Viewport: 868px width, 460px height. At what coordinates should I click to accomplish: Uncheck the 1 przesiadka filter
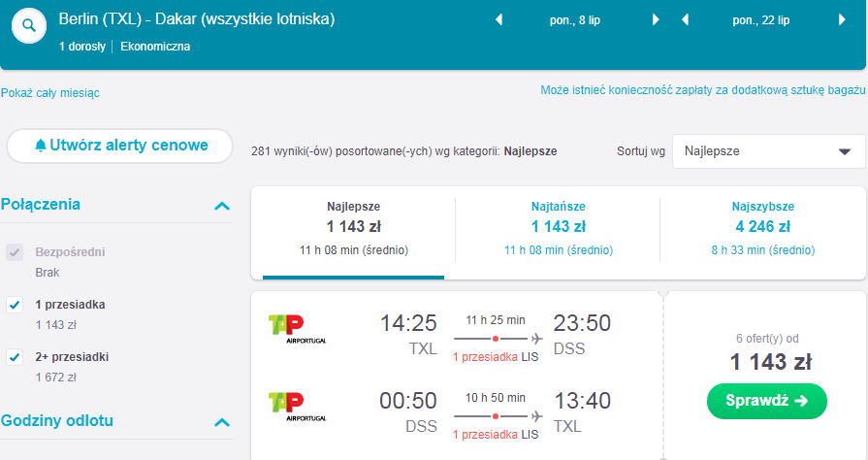click(15, 305)
